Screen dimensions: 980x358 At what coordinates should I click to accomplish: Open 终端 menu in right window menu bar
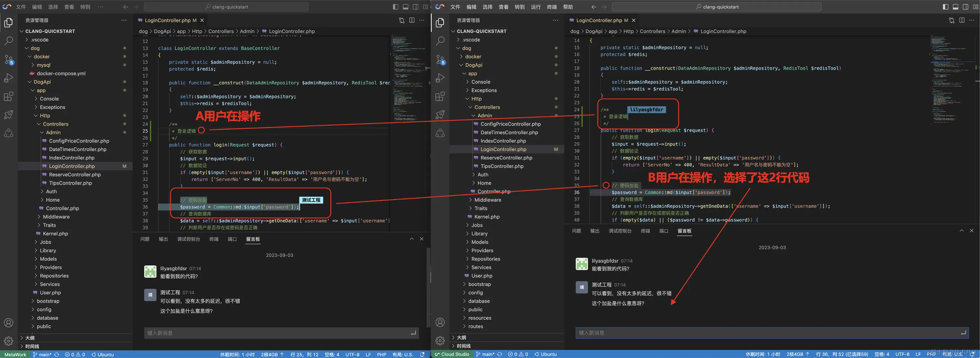click(552, 7)
